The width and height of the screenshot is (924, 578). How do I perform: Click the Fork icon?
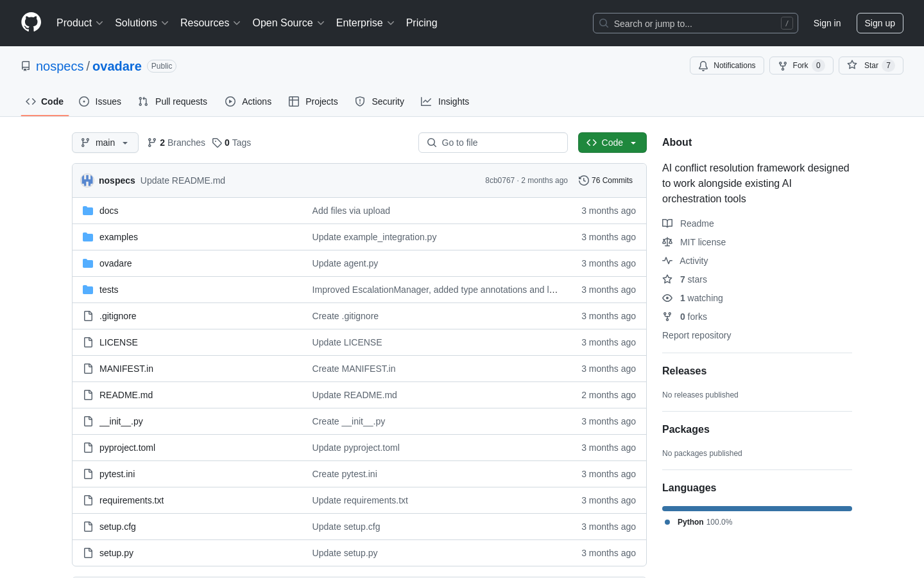click(x=783, y=66)
